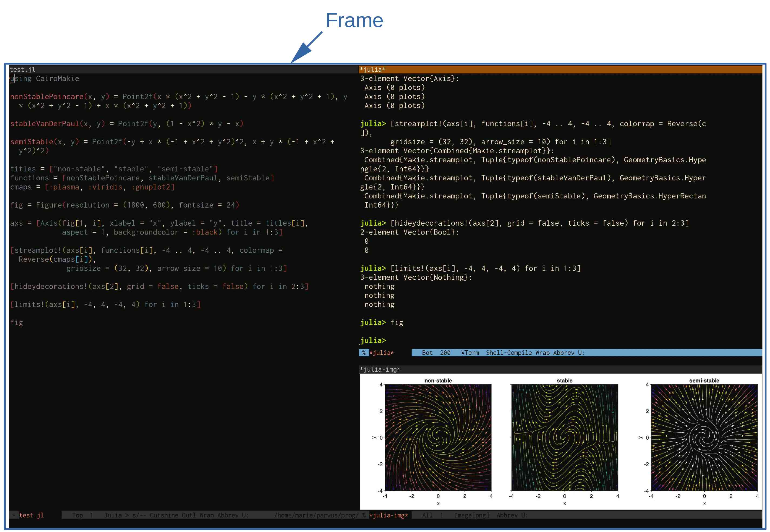
Task: Click the Bot position indicator in *julia* mode line
Action: click(x=427, y=353)
